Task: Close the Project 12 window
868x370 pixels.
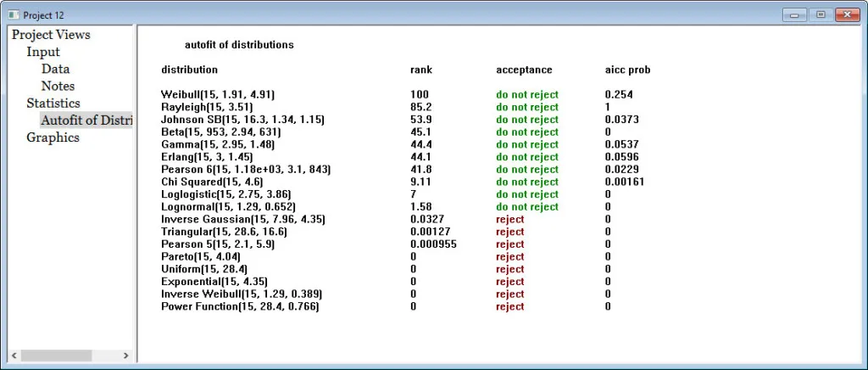Action: point(848,15)
